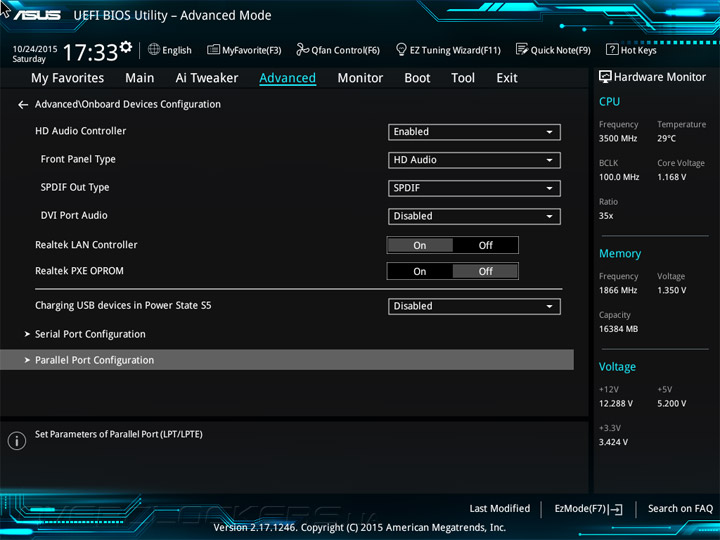Click CPU frequency value 3500 MHz
The height and width of the screenshot is (540, 720).
pos(618,138)
